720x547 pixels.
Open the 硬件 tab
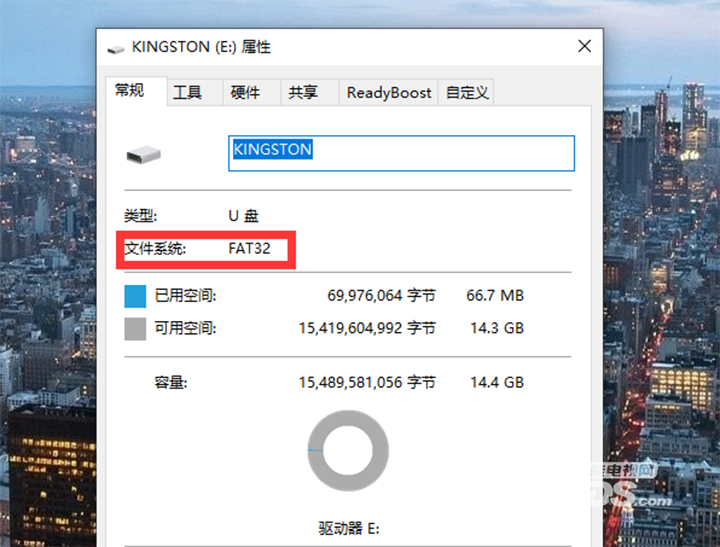245,93
